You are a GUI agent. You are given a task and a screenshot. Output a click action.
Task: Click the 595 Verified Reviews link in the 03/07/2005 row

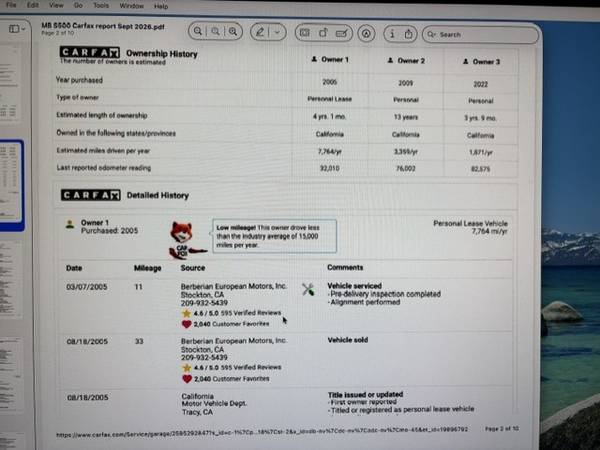pos(251,313)
